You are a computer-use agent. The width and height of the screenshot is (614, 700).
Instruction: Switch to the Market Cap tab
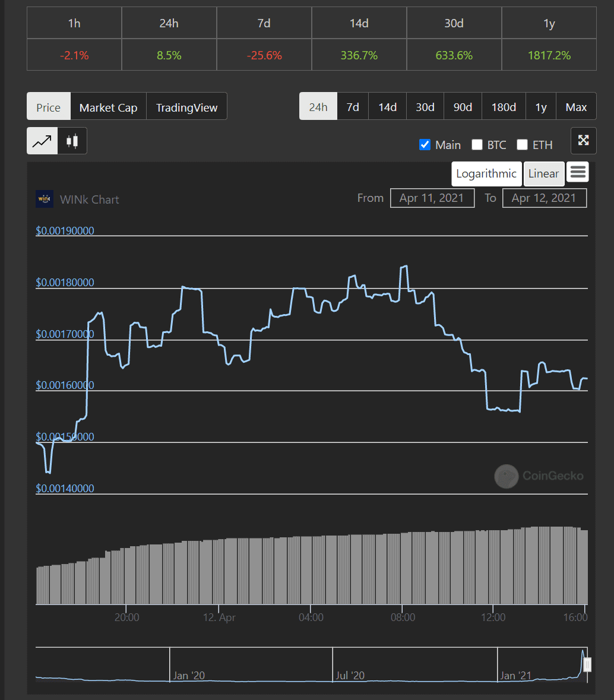[108, 107]
